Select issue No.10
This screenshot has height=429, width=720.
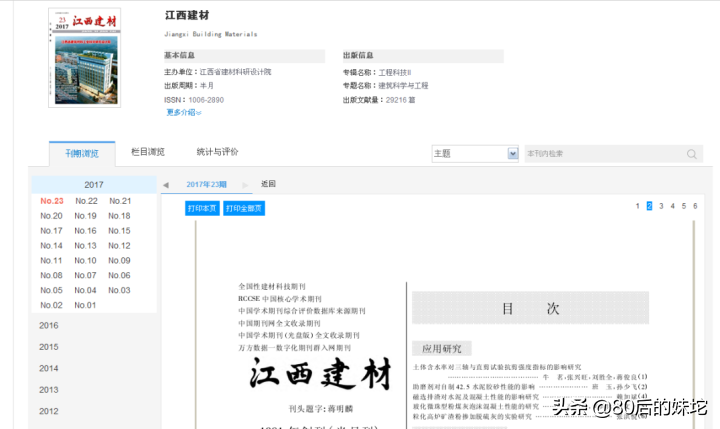[85, 260]
